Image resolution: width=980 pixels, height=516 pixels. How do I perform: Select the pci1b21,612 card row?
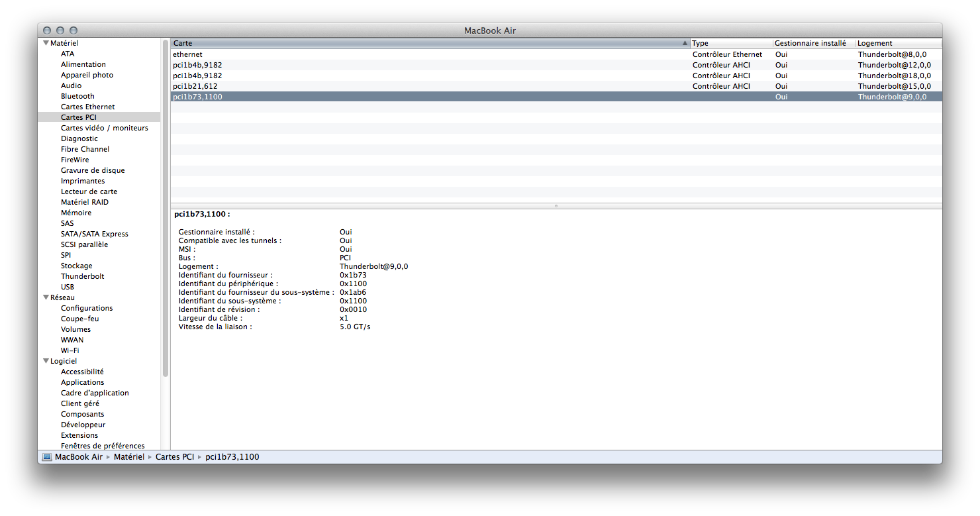(x=556, y=86)
